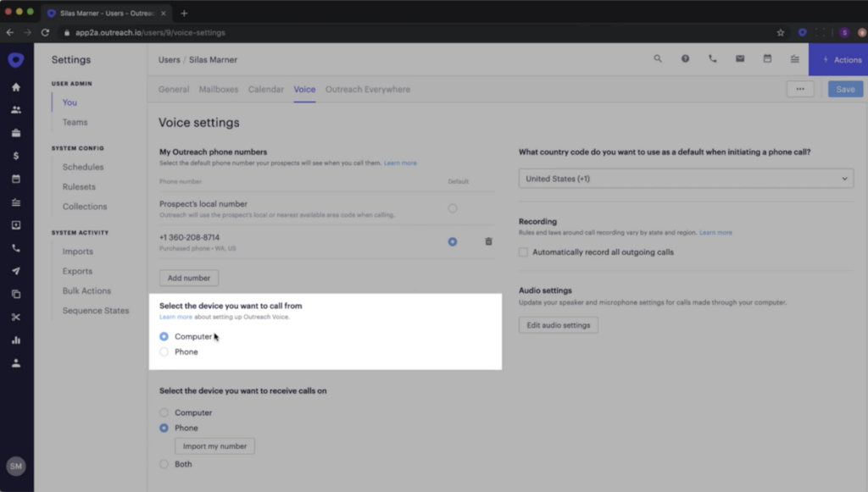Viewport: 868px width, 492px height.
Task: Switch to the Mailboxes tab
Action: coord(219,89)
